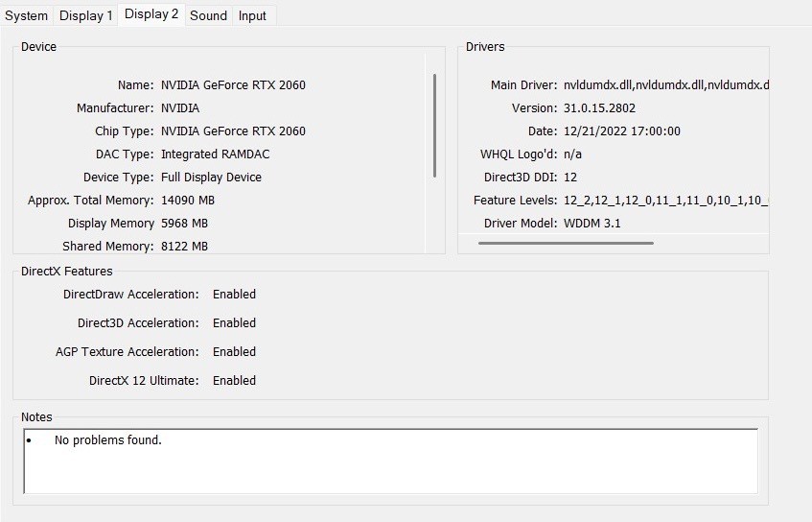Click the 'DirectX 12 Ultimate:' label
Image resolution: width=812 pixels, height=522 pixels.
pyautogui.click(x=144, y=381)
